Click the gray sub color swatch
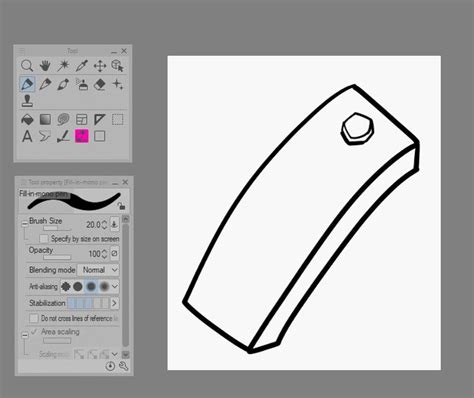 [99, 136]
